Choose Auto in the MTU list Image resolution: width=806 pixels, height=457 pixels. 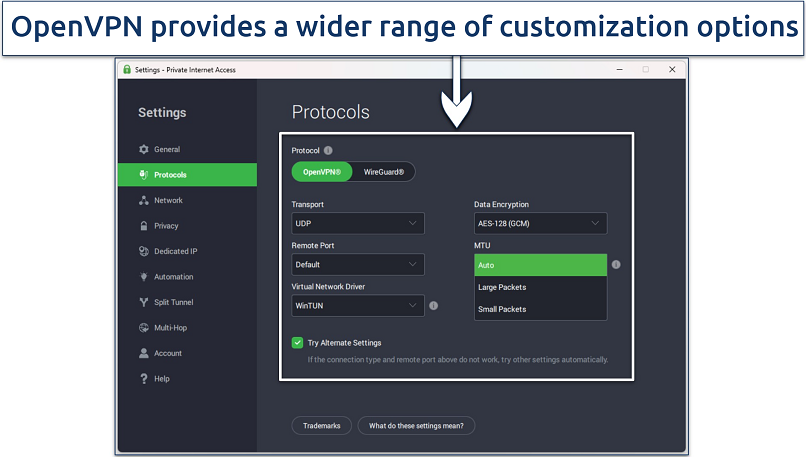(x=540, y=265)
